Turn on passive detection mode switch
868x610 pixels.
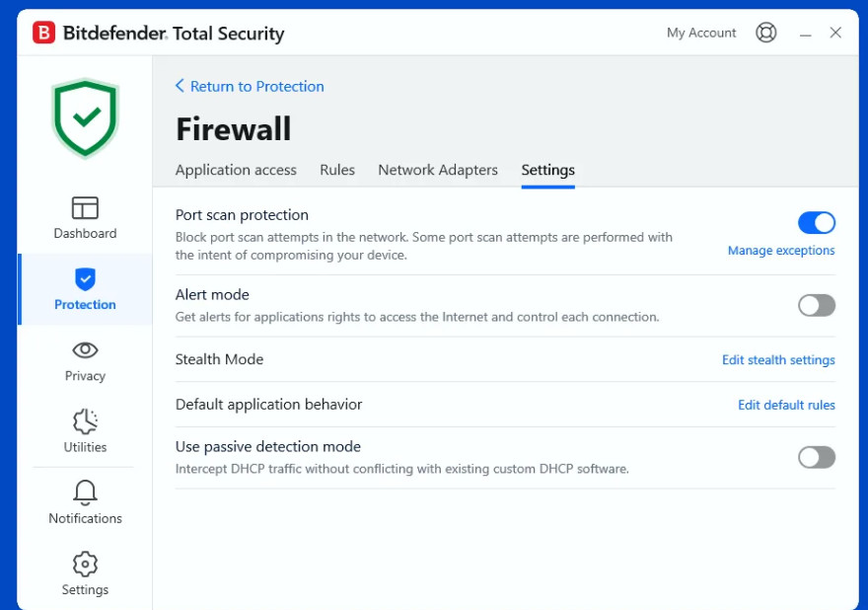tap(817, 457)
